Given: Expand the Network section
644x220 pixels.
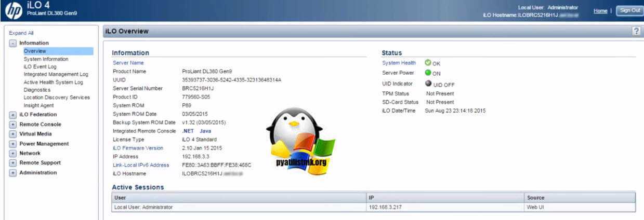Looking at the screenshot, I should (x=12, y=154).
